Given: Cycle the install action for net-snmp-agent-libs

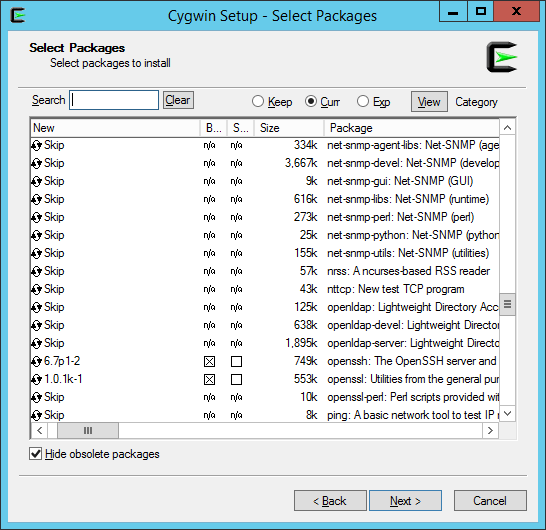Looking at the screenshot, I should pos(37,145).
